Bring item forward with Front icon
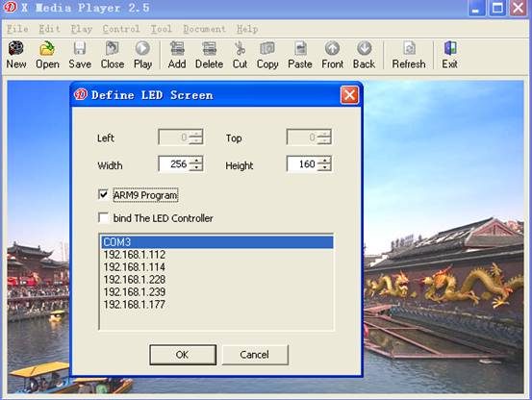 click(x=332, y=48)
